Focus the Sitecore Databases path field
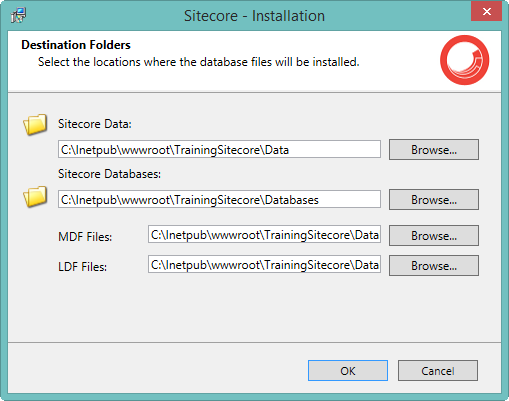The image size is (509, 401). pos(219,199)
